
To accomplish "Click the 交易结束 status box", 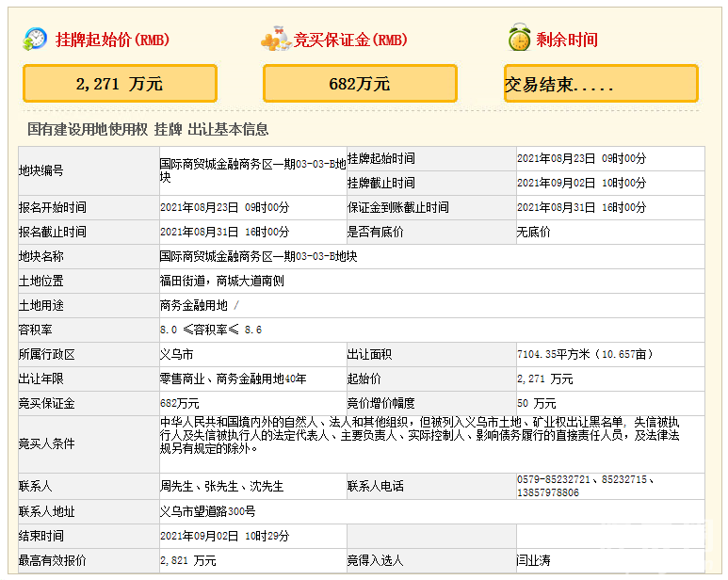I will 601,84.
